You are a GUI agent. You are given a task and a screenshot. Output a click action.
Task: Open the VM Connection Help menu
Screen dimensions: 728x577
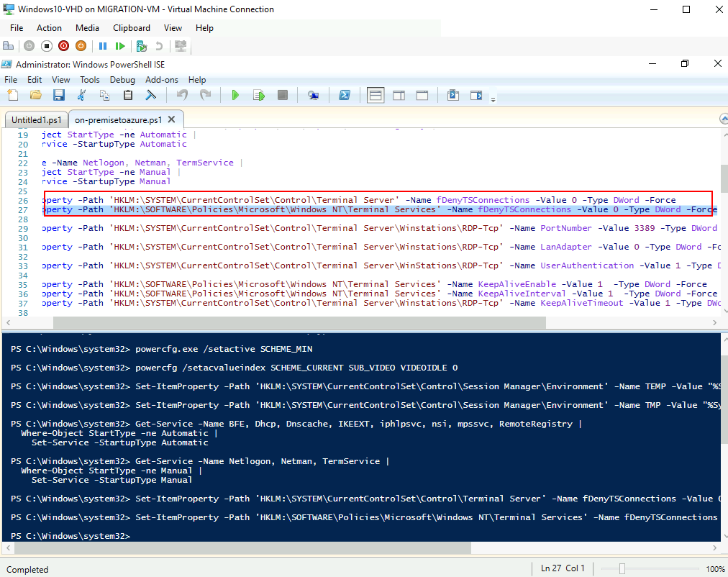pos(204,28)
